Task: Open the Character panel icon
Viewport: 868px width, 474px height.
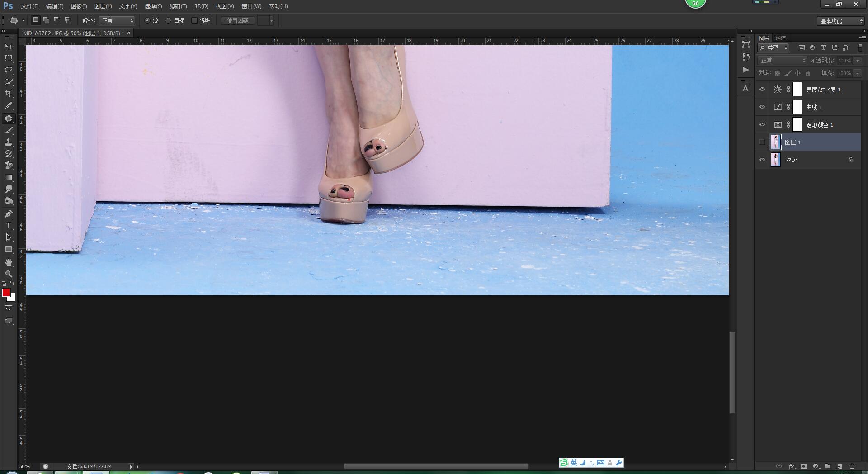Action: coord(746,89)
